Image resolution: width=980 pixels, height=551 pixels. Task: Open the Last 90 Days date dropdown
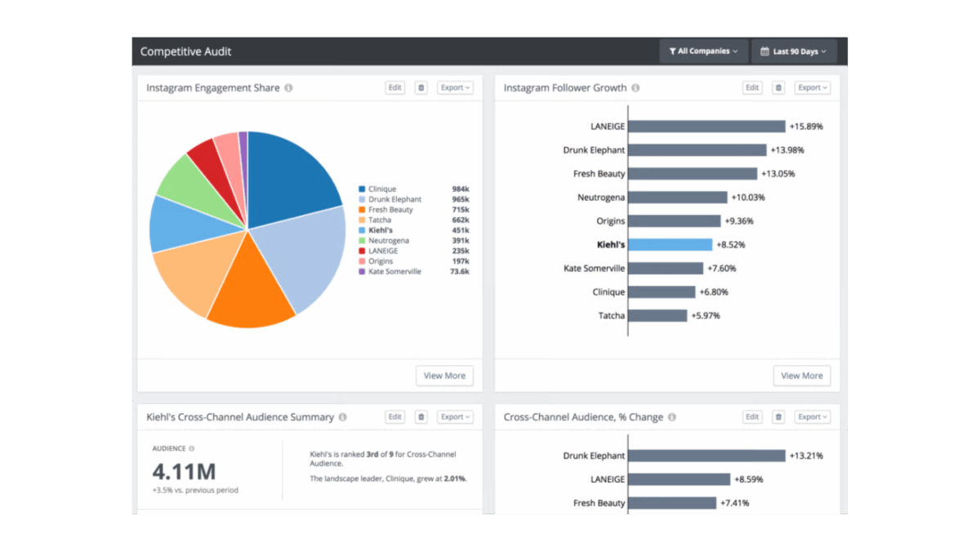793,51
